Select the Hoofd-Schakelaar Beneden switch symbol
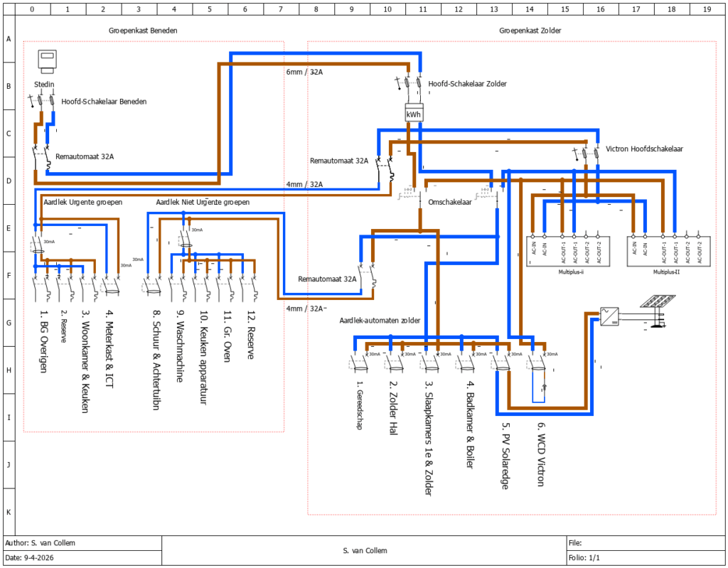728x568 pixels. [x=41, y=102]
